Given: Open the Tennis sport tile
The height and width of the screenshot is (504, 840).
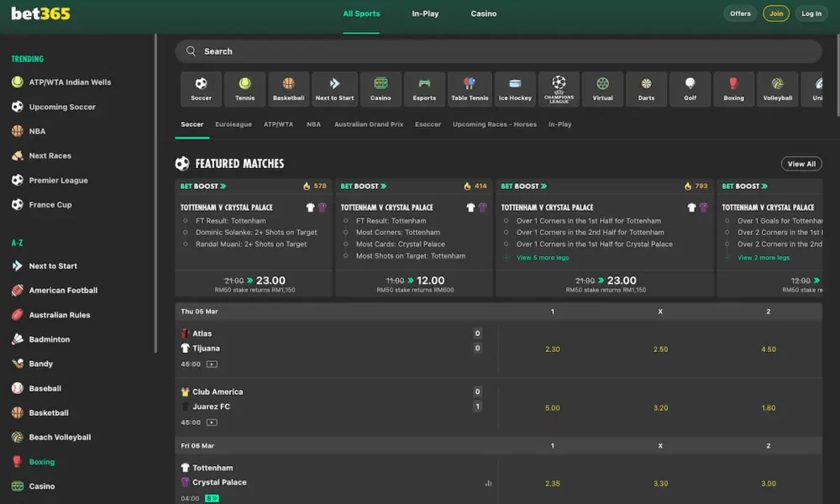Looking at the screenshot, I should pos(244,89).
